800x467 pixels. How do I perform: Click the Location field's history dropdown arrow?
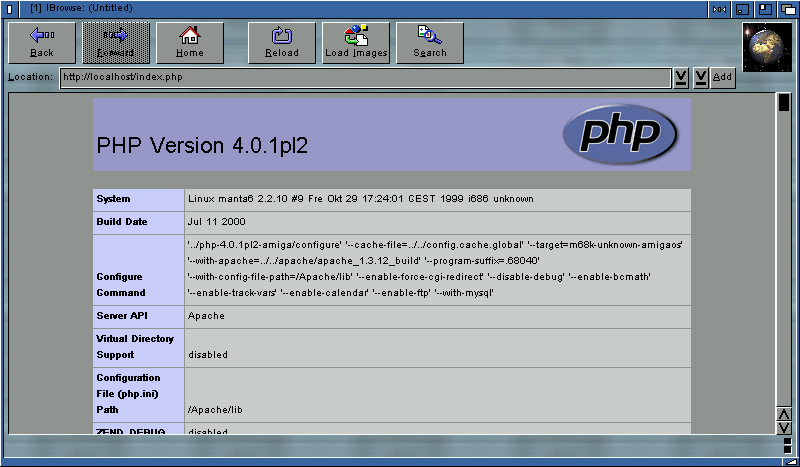[x=681, y=78]
